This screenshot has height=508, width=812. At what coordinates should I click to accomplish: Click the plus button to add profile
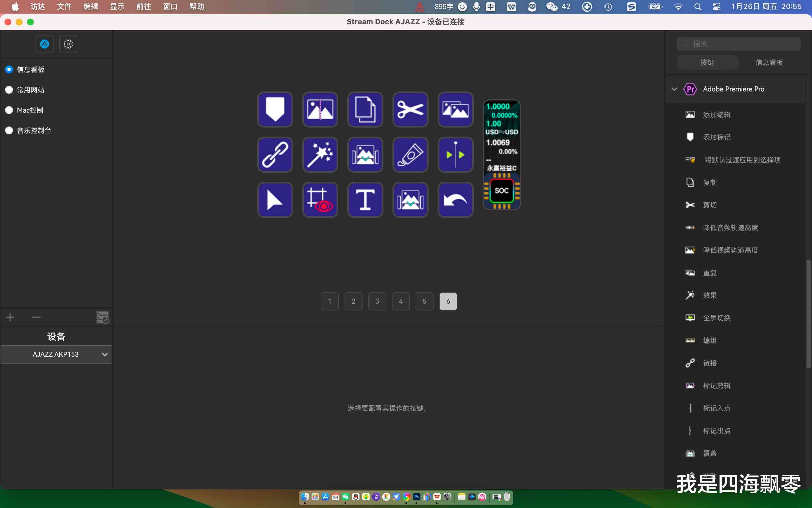pos(10,317)
